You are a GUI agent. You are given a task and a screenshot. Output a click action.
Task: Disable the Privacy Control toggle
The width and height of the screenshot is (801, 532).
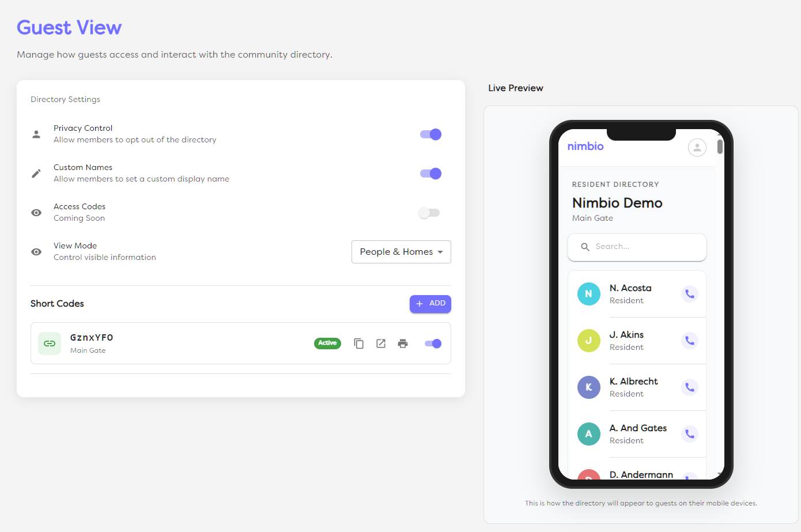[x=430, y=134]
